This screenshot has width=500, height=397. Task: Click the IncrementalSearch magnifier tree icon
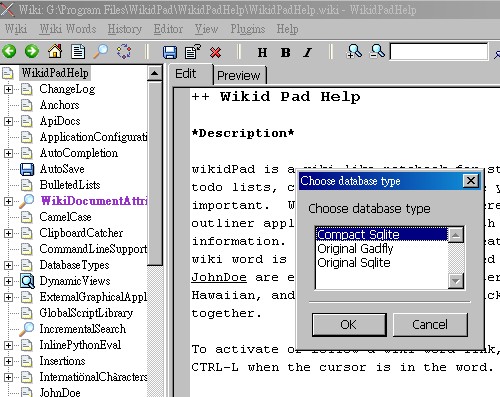[27, 329]
